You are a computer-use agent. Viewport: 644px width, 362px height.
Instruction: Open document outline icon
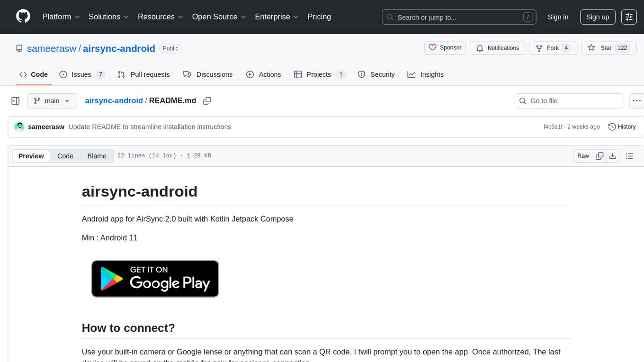[629, 156]
